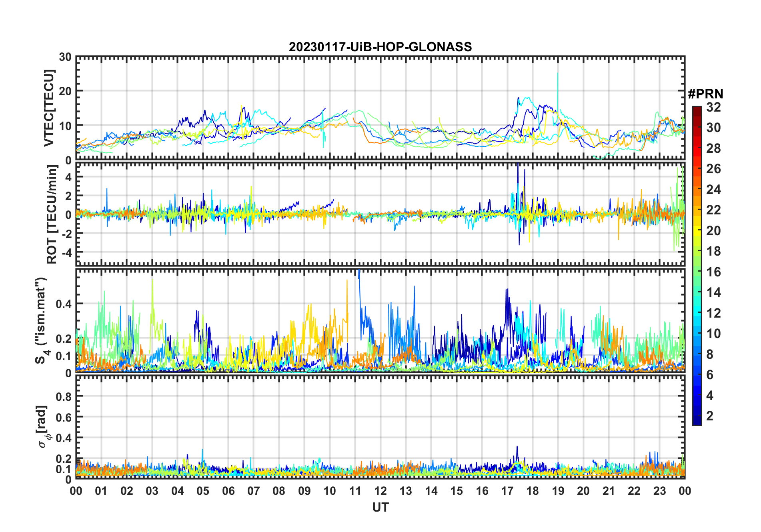The width and height of the screenshot is (761, 532).
Task: Click the 28 tick label on PRN colorbar
Action: 713,148
